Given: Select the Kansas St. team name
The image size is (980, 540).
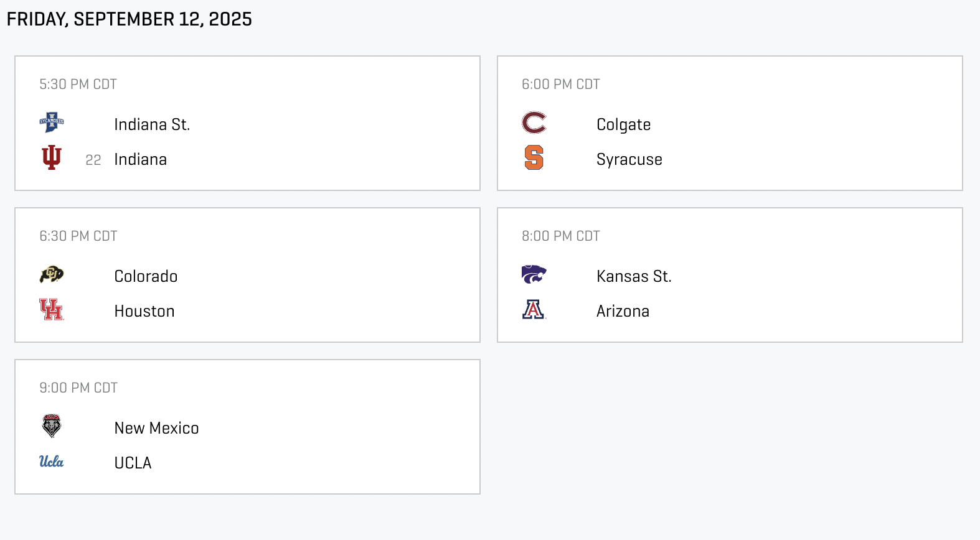Looking at the screenshot, I should pyautogui.click(x=634, y=276).
